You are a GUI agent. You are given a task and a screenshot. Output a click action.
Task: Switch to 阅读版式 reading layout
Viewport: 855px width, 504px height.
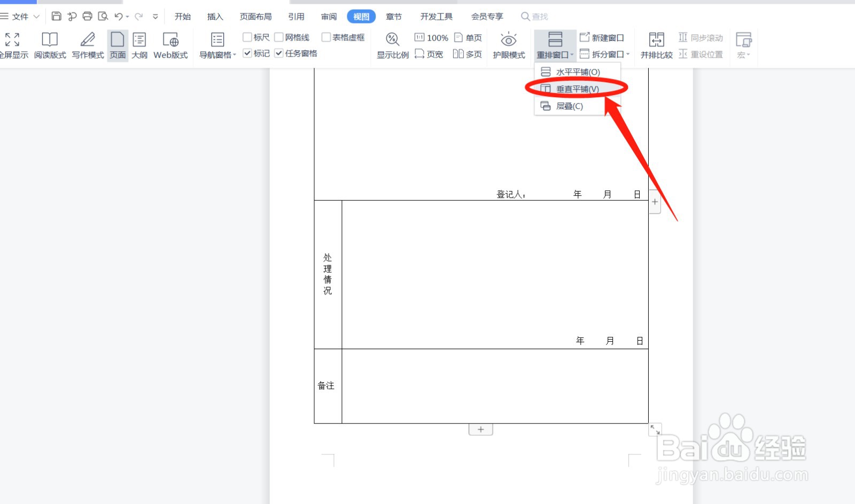click(x=50, y=45)
